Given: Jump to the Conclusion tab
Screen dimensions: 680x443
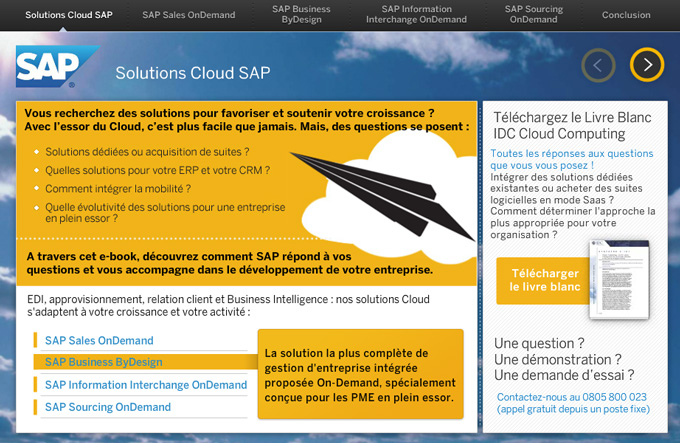Looking at the screenshot, I should (626, 15).
